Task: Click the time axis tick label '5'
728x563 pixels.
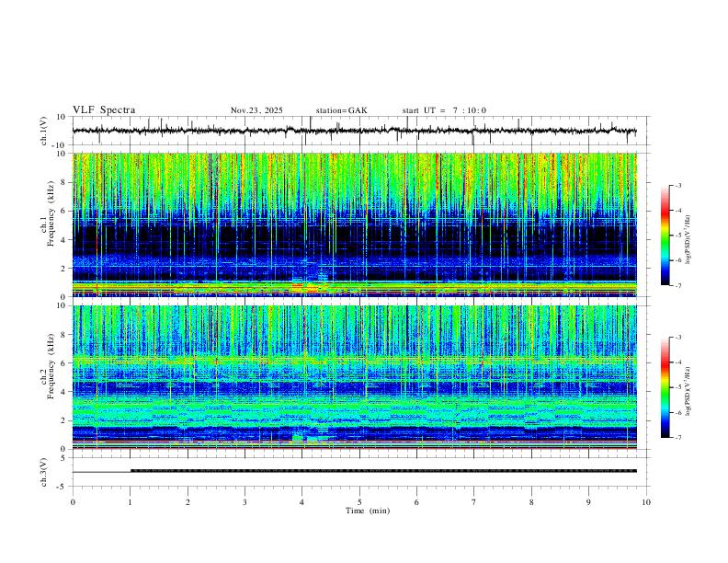Action: [359, 502]
